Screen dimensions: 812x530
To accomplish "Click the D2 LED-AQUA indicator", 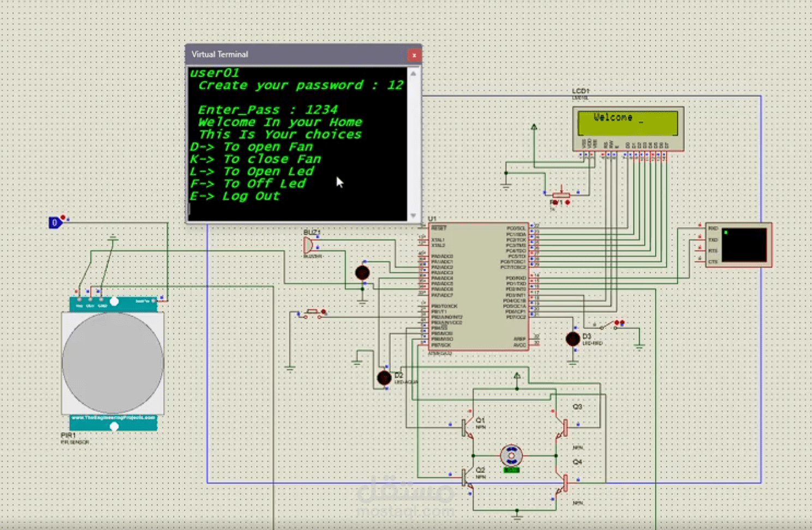I will point(383,377).
